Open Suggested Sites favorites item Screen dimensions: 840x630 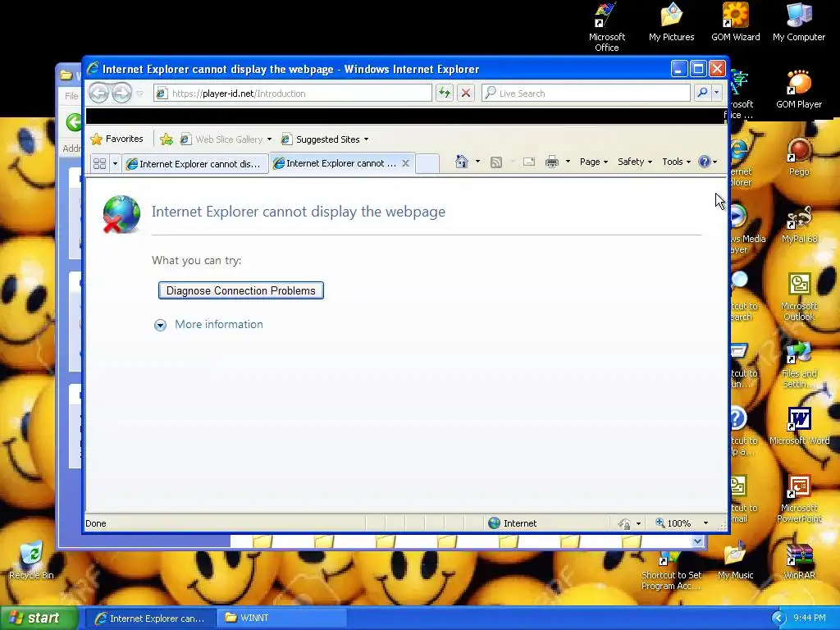tap(321, 139)
